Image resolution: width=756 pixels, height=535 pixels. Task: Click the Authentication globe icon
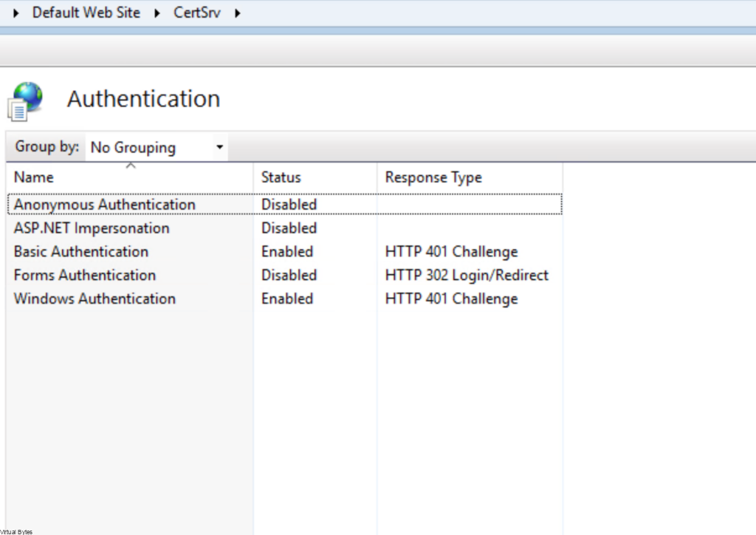pyautogui.click(x=26, y=100)
